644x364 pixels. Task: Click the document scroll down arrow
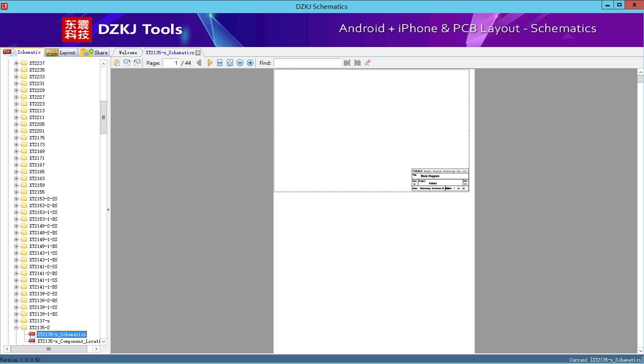point(640,350)
